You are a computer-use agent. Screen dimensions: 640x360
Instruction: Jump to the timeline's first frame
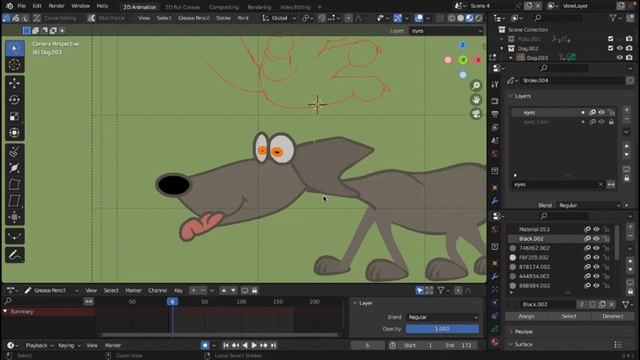226,345
